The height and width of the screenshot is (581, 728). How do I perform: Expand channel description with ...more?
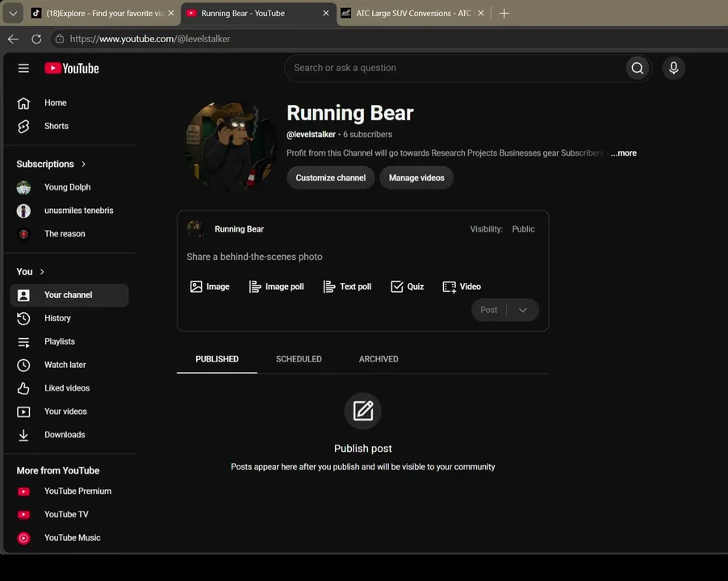pyautogui.click(x=624, y=153)
